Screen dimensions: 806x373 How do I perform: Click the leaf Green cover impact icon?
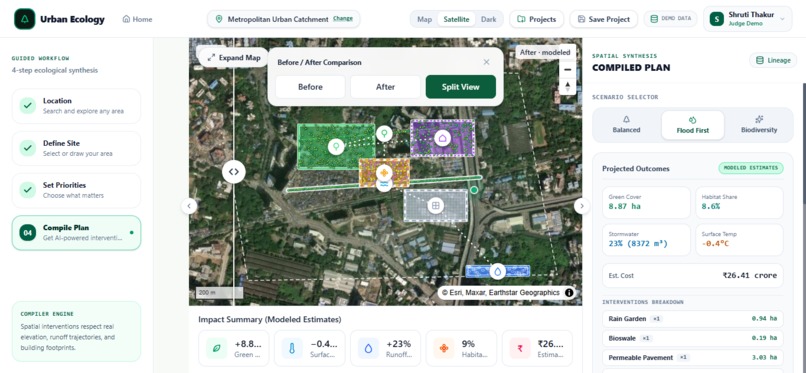pos(217,348)
